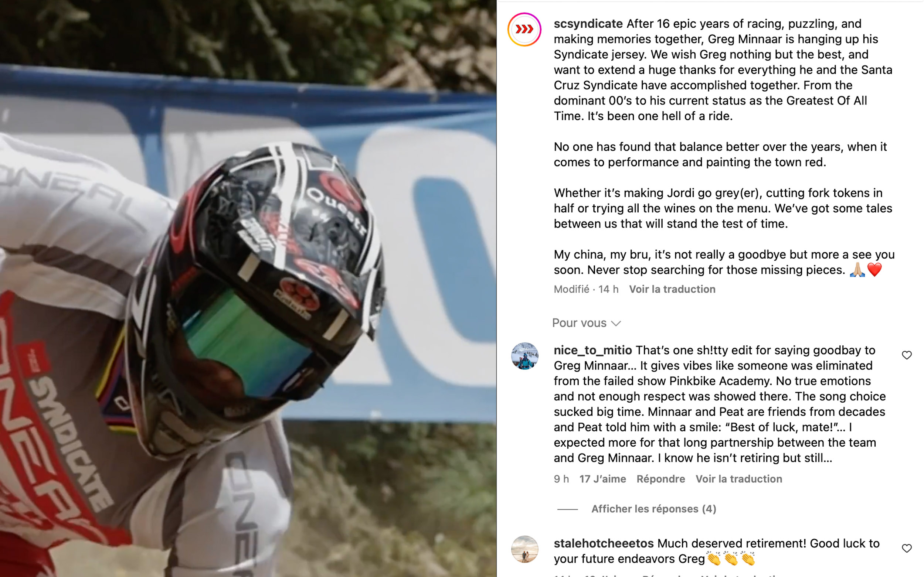This screenshot has width=924, height=577.
Task: Like the stalehotcheeetos comment with the heart
Action: pos(906,549)
